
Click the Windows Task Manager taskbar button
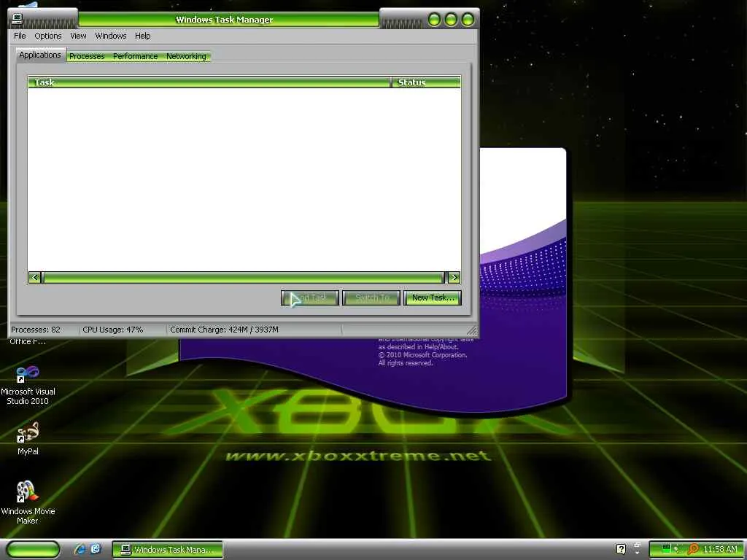tap(168, 550)
